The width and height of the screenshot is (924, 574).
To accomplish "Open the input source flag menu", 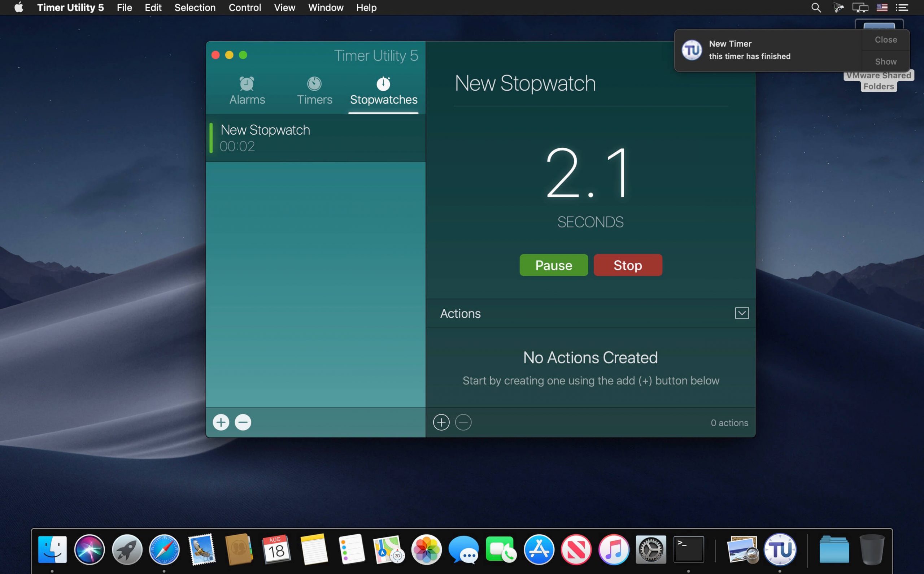I will click(x=881, y=8).
